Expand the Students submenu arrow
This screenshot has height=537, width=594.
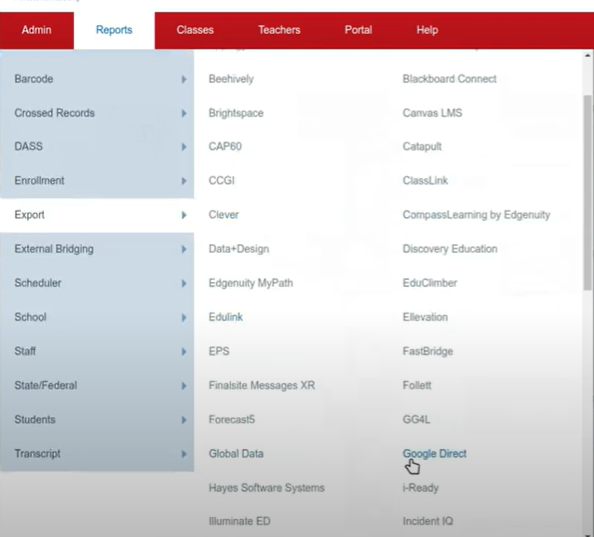pyautogui.click(x=184, y=420)
